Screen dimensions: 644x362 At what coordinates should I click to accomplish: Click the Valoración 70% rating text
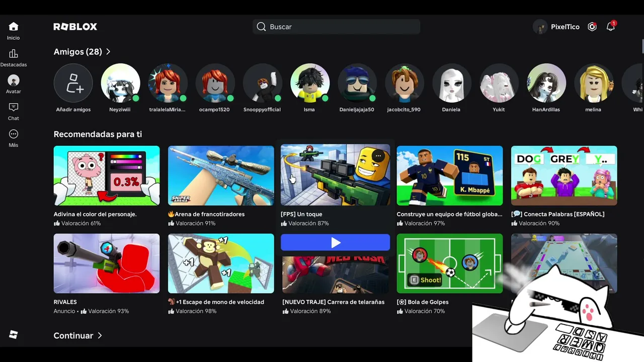tap(425, 311)
